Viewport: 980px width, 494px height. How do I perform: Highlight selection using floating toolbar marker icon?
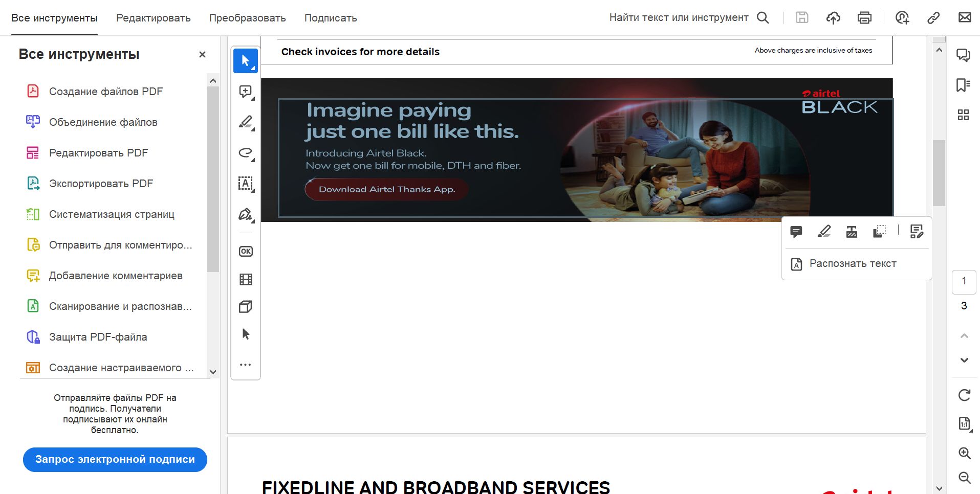(x=824, y=232)
